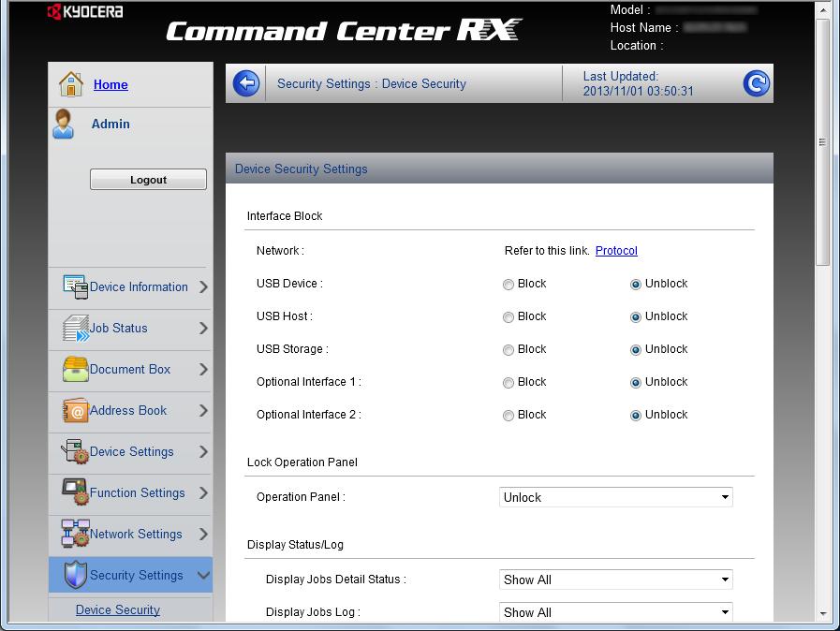Image resolution: width=840 pixels, height=631 pixels.
Task: Click the Display Status/Log heading
Action: (295, 545)
